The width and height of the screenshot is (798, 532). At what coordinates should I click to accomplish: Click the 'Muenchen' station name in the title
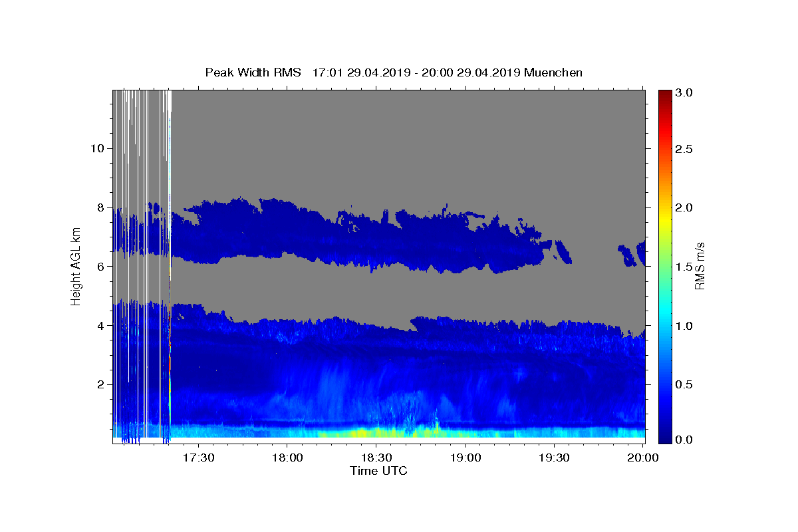point(553,72)
